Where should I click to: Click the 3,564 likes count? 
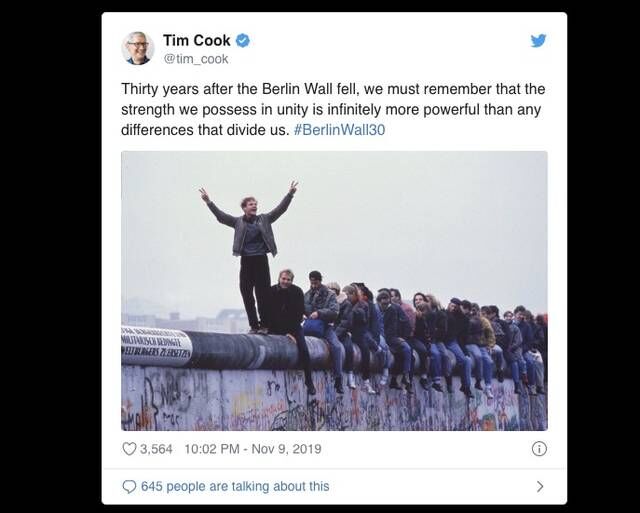click(x=156, y=449)
